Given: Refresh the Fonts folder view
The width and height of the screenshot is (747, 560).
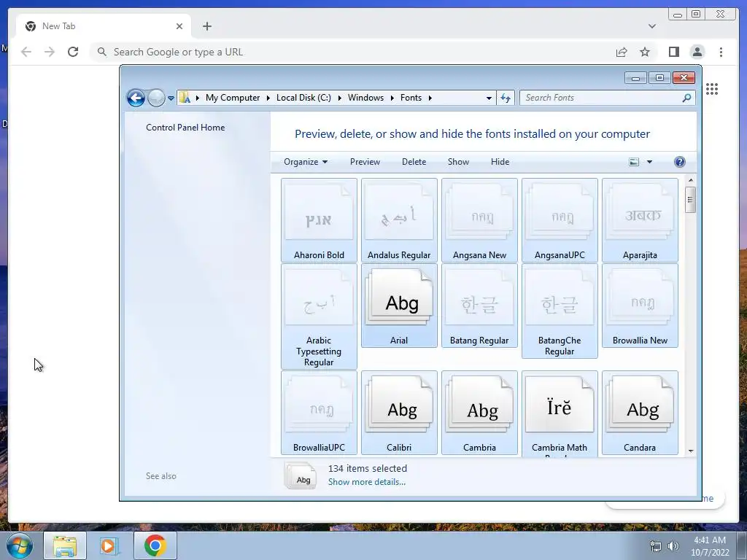Looking at the screenshot, I should point(506,98).
